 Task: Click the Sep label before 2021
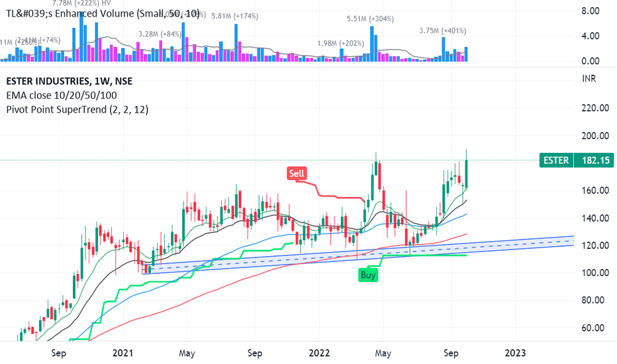(x=59, y=353)
